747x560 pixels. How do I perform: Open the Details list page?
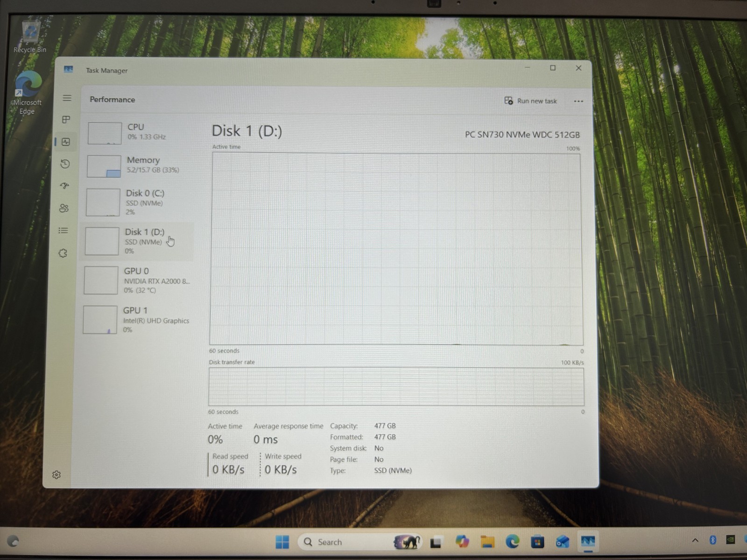pyautogui.click(x=63, y=231)
